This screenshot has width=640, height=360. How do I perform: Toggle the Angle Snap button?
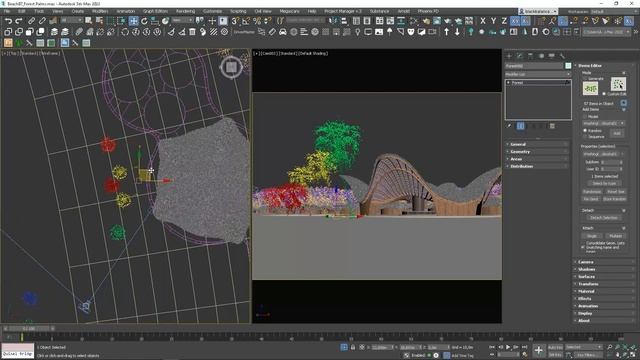tap(246, 20)
